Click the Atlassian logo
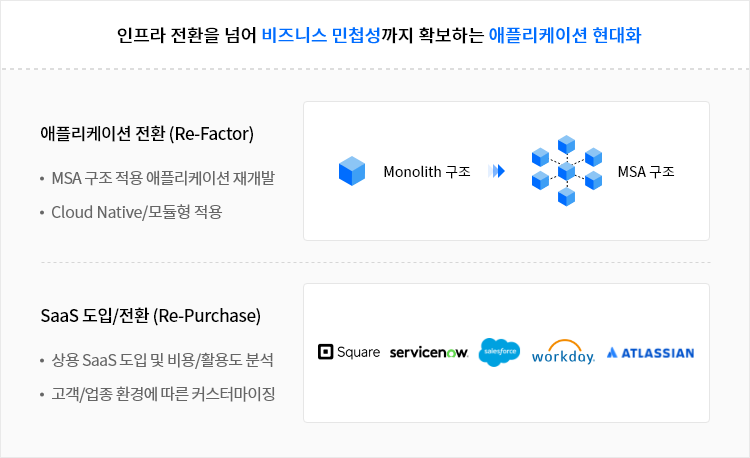This screenshot has height=458, width=750. pos(650,353)
